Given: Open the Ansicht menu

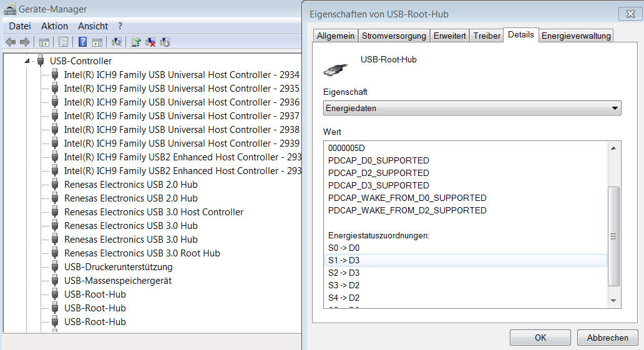Looking at the screenshot, I should [93, 26].
